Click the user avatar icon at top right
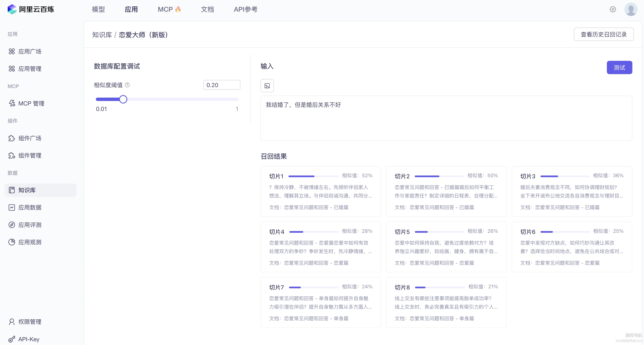The image size is (644, 345). pyautogui.click(x=631, y=9)
